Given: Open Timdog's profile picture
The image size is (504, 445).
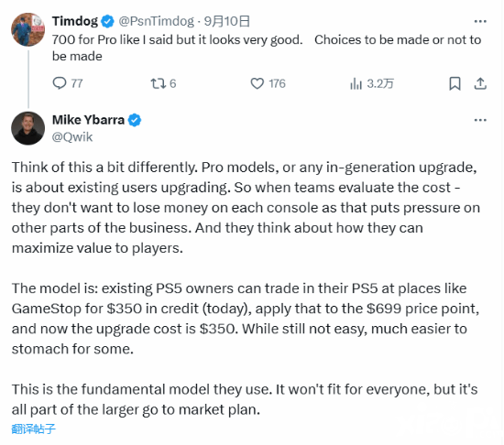Looking at the screenshot, I should (x=28, y=29).
